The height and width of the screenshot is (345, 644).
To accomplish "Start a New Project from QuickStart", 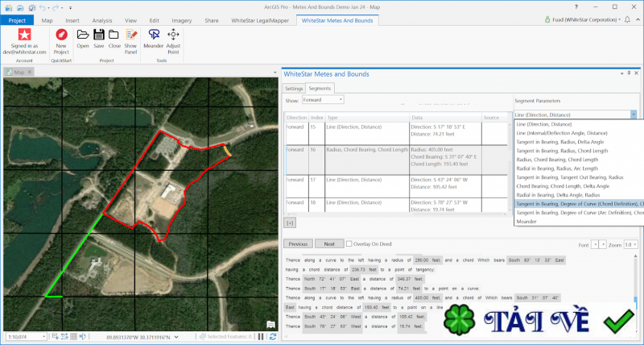I will point(61,35).
